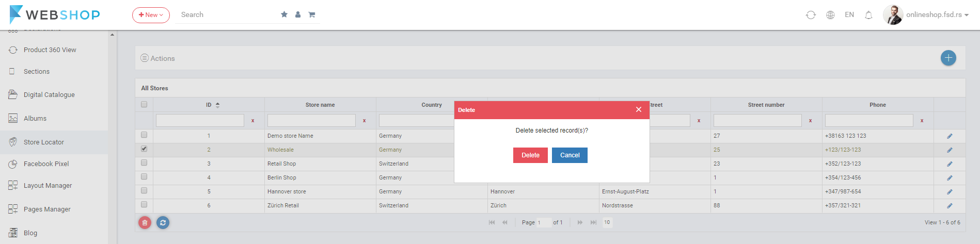
Task: Confirm with the red Delete button
Action: (530, 155)
